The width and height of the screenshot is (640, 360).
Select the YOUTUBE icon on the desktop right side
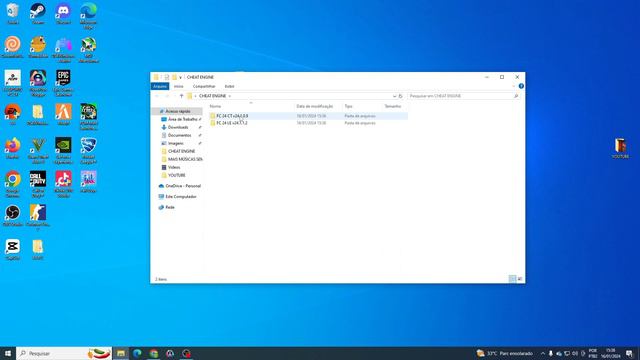620,148
